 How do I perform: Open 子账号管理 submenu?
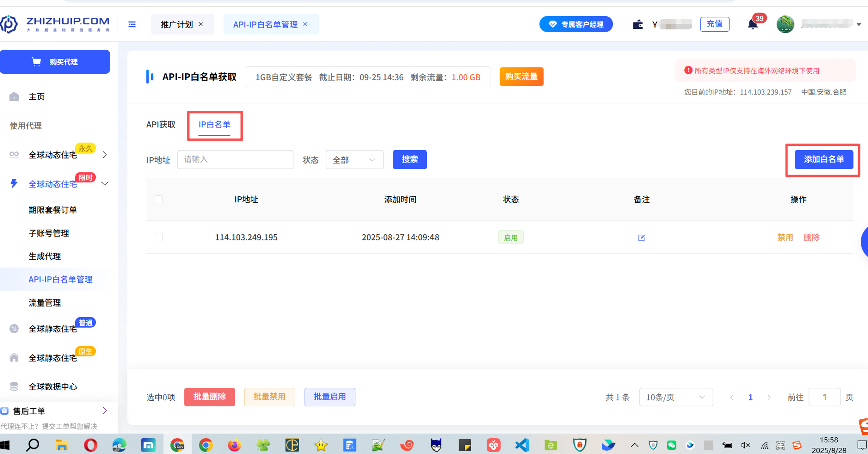point(49,233)
